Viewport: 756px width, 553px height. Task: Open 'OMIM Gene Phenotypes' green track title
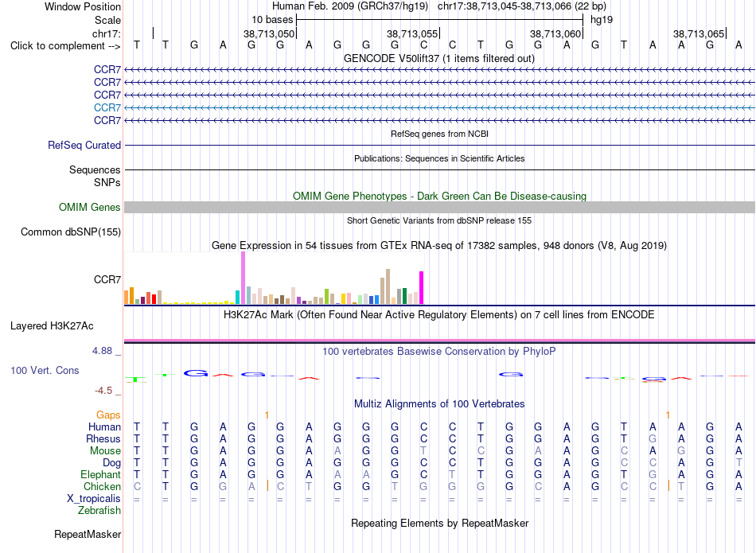440,197
